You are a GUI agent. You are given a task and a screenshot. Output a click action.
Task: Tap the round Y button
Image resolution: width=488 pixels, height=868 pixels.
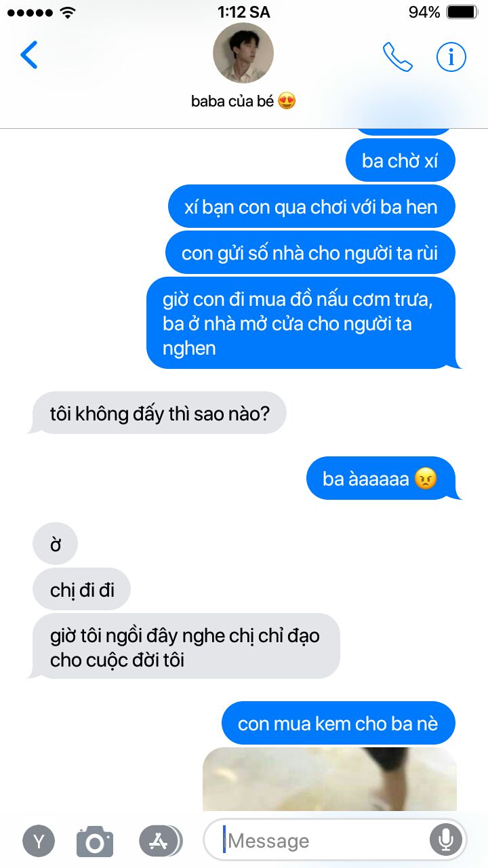[x=39, y=842]
